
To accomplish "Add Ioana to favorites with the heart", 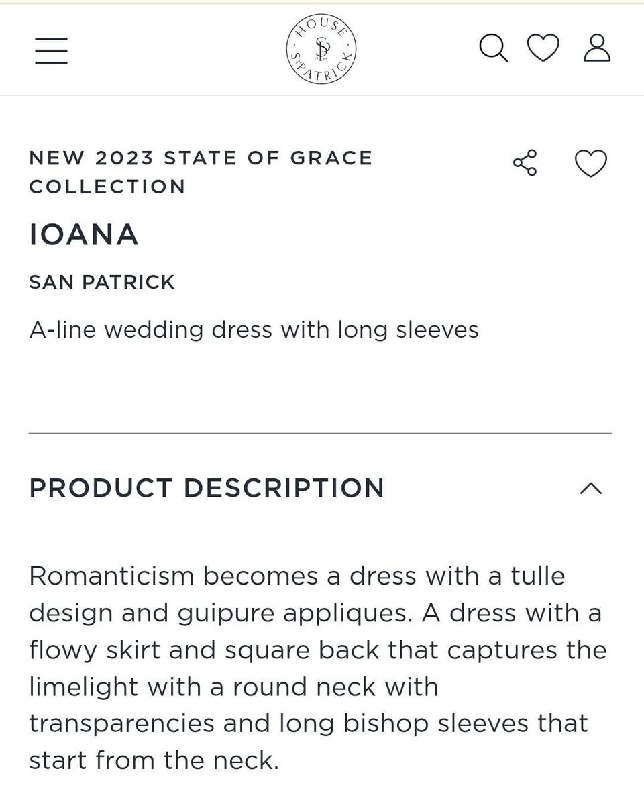I will (590, 163).
